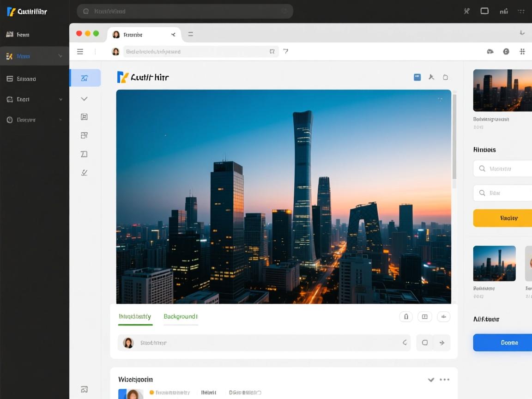
Task: Click the large skyline thumbnail in right panel
Action: [x=502, y=91]
